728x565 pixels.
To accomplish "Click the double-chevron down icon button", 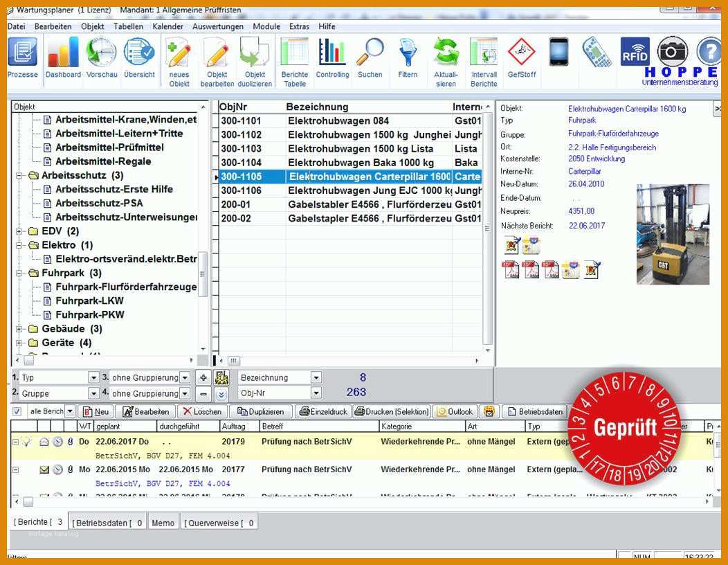I will tap(221, 394).
